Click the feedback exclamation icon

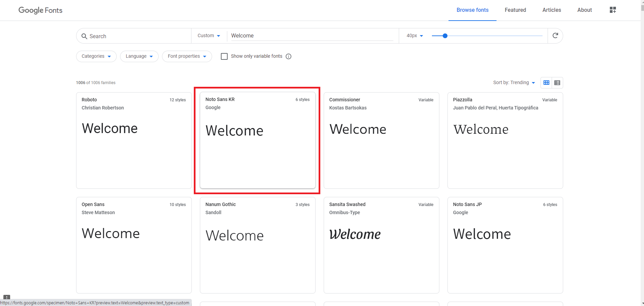pos(7,298)
